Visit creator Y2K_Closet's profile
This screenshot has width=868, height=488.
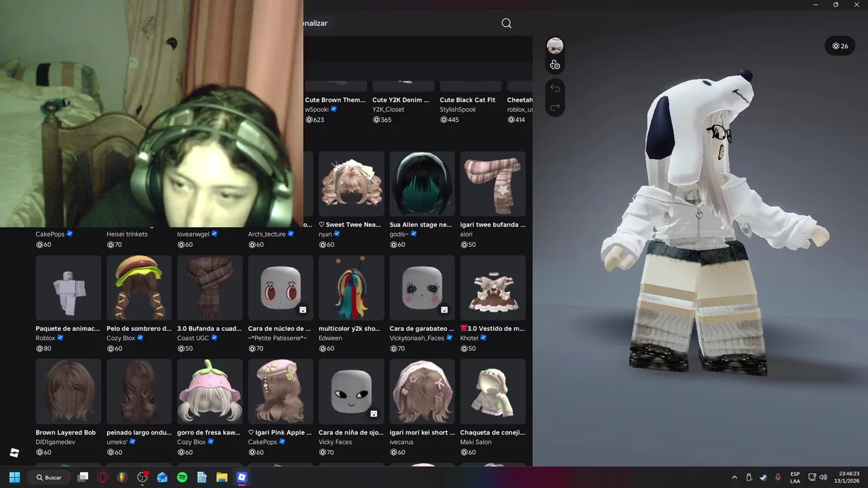(x=388, y=109)
